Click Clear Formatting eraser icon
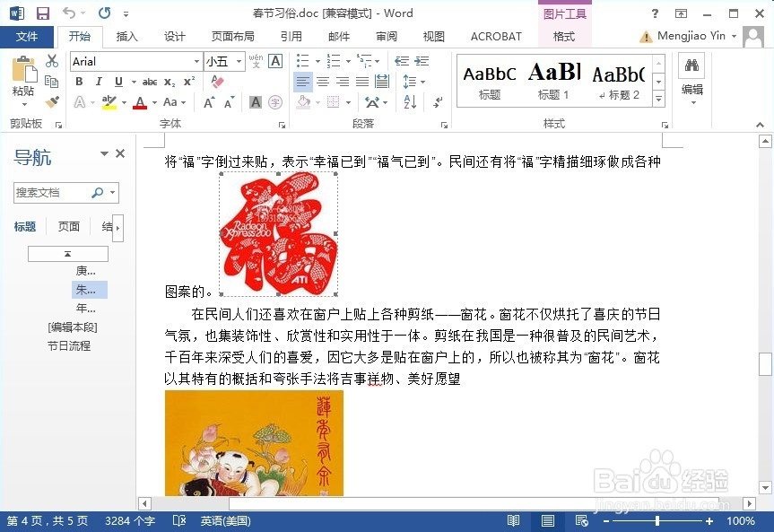Viewport: 774px width, 532px height. (x=217, y=81)
